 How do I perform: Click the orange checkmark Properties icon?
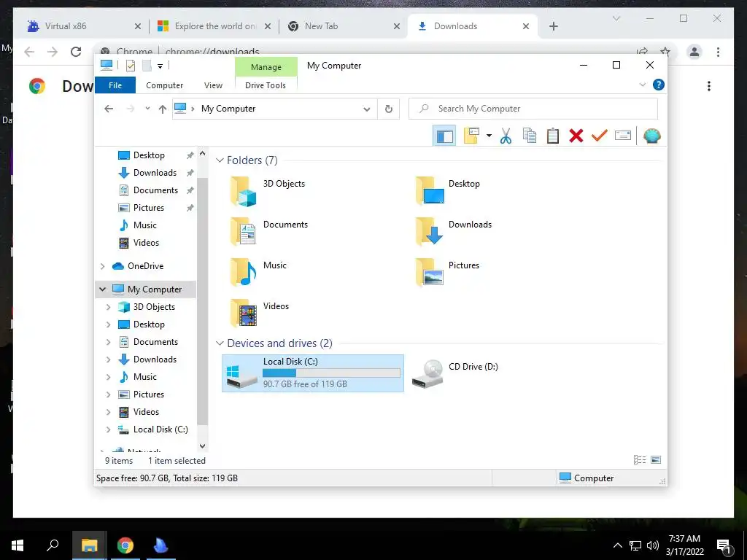click(600, 136)
